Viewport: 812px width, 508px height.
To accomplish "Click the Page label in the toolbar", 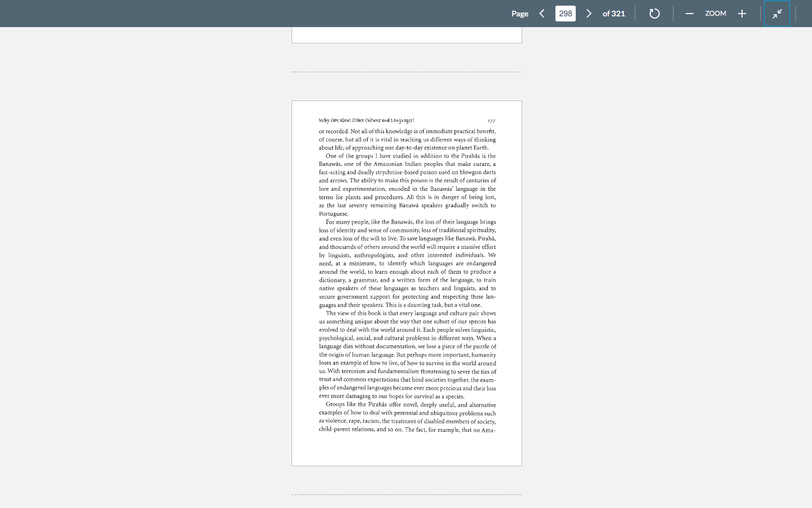I will click(520, 13).
